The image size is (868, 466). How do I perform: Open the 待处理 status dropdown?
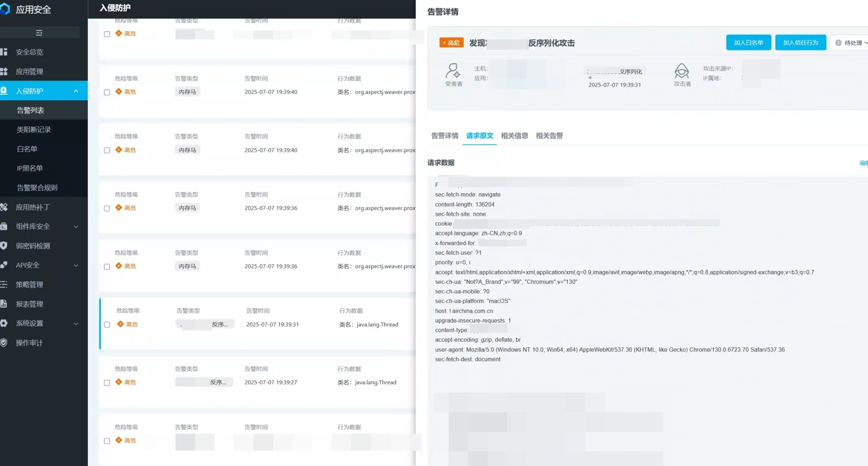pos(851,43)
